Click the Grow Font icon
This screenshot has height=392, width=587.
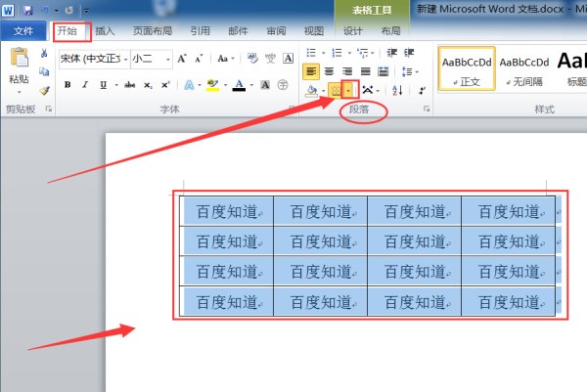pos(182,59)
